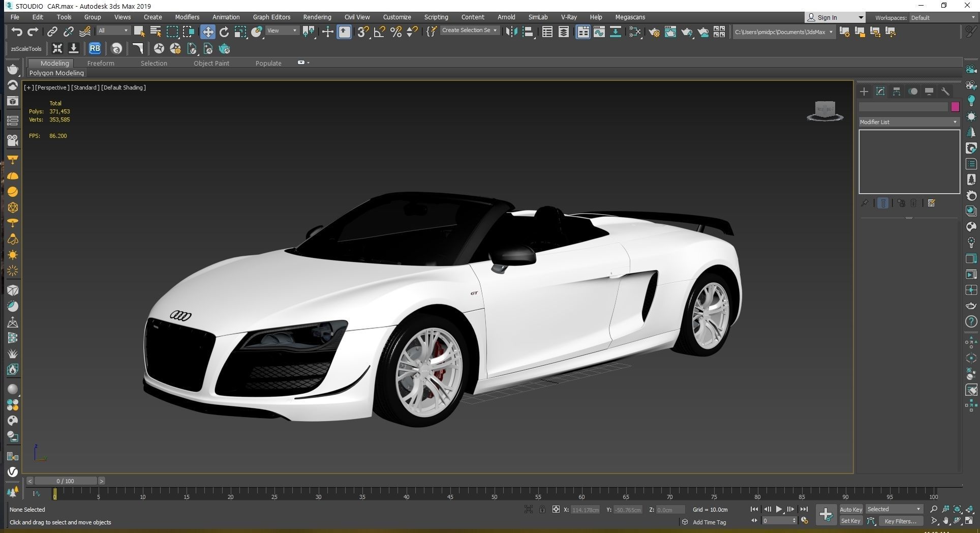Open the Mirror tool
980x533 pixels.
click(511, 32)
